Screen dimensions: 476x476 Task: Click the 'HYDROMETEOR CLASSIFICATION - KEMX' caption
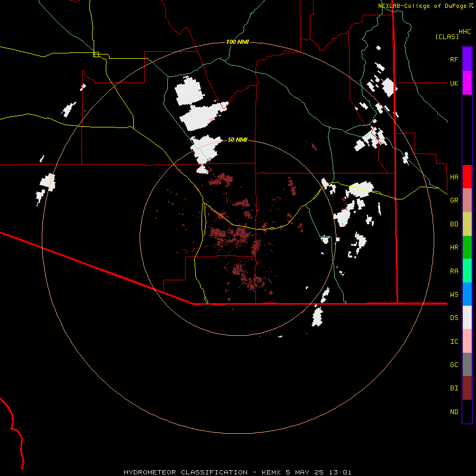click(204, 472)
